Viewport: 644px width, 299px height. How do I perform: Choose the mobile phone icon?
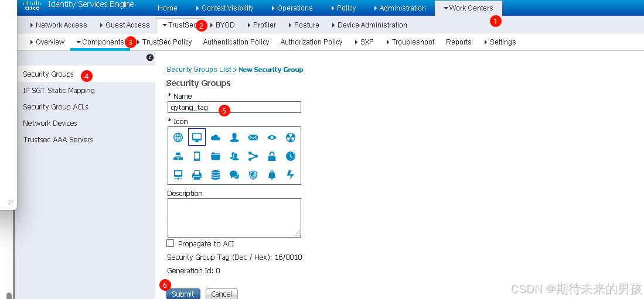[x=197, y=156]
